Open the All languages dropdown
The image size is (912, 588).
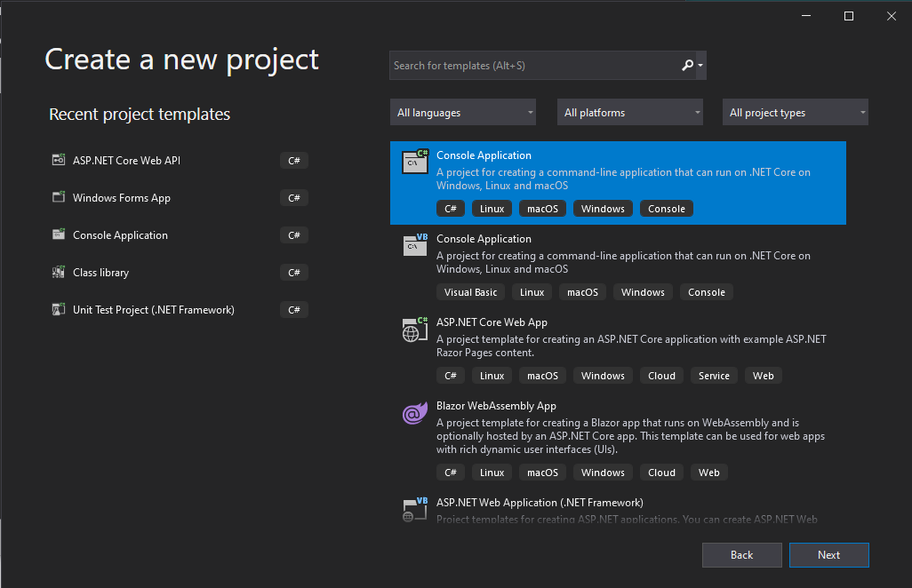point(463,112)
